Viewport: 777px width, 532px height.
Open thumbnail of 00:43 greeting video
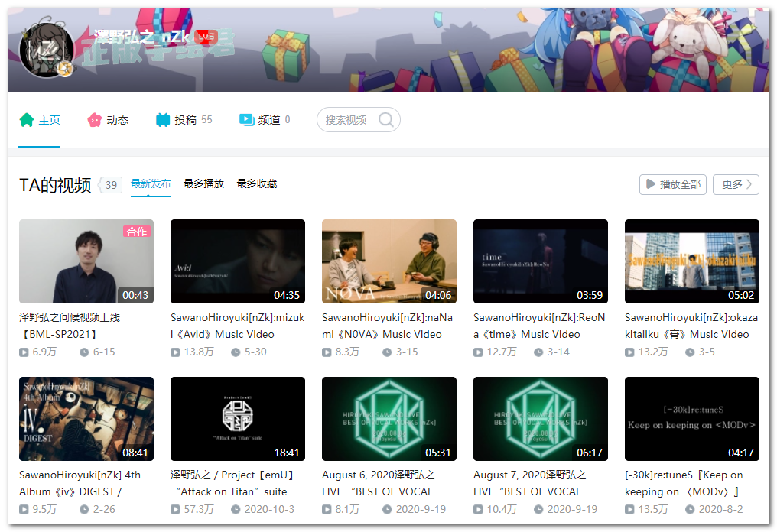pos(86,261)
